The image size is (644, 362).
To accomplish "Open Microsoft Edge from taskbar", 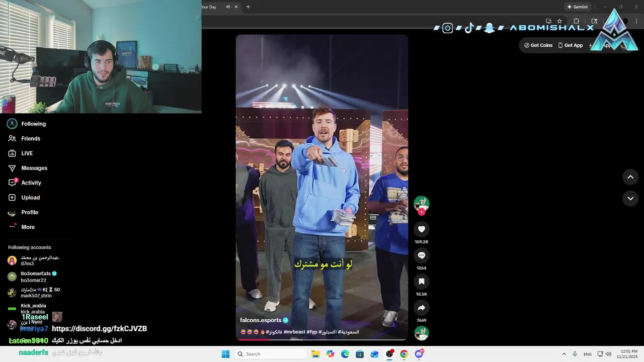I will point(345,354).
